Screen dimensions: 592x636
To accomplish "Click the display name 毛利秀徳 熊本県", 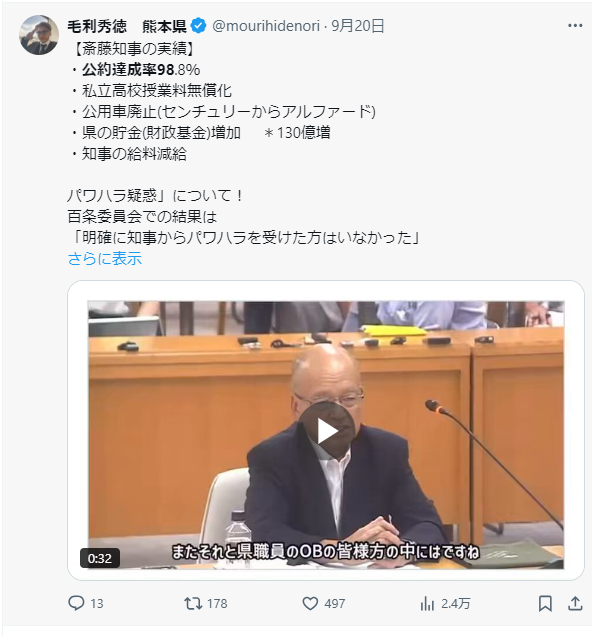I will [x=127, y=26].
